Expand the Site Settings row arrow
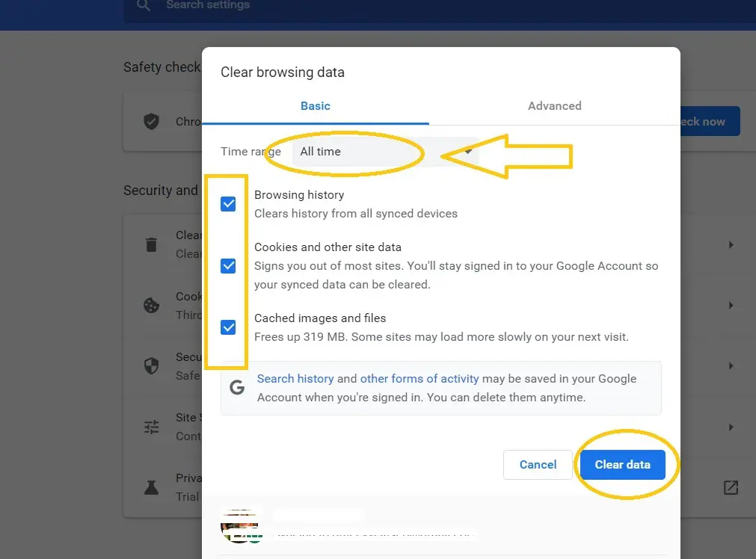The height and width of the screenshot is (559, 756). tap(731, 427)
